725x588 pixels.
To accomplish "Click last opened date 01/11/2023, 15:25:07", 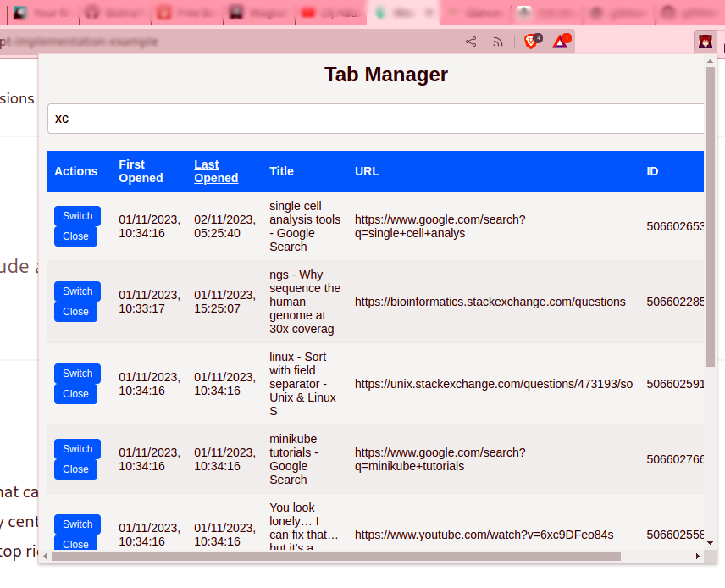I will (224, 302).
